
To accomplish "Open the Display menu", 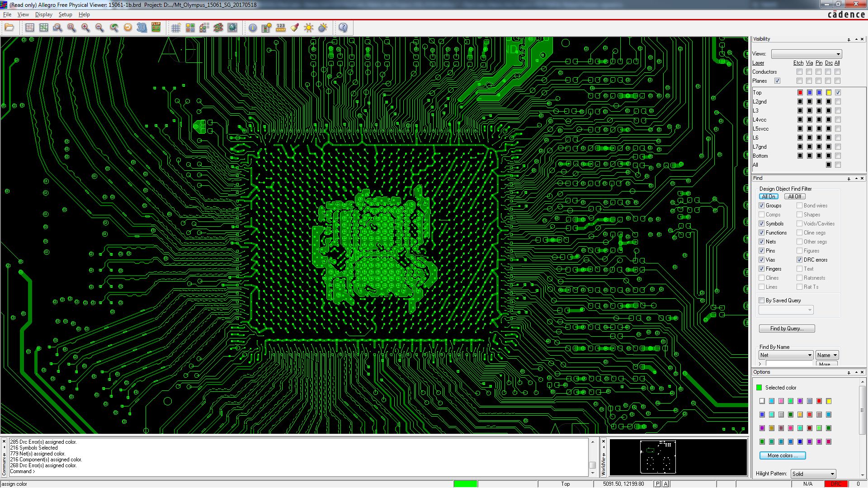I will pyautogui.click(x=43, y=14).
